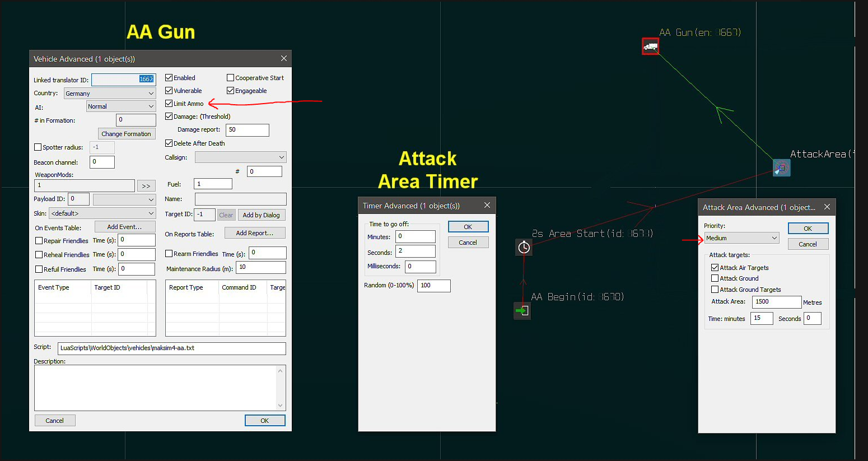Click the Seconds field in Attack Area dialog
The image size is (868, 461).
(813, 318)
